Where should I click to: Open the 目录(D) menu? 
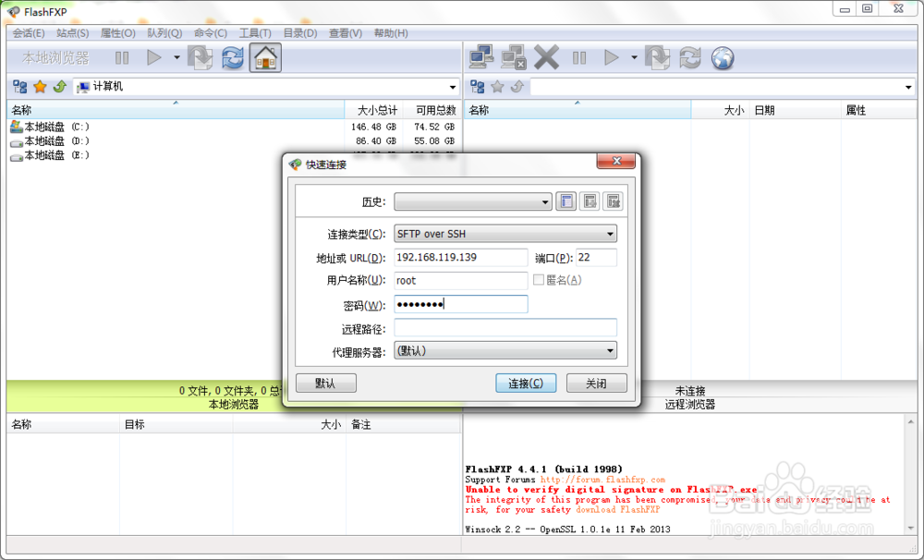tap(300, 33)
